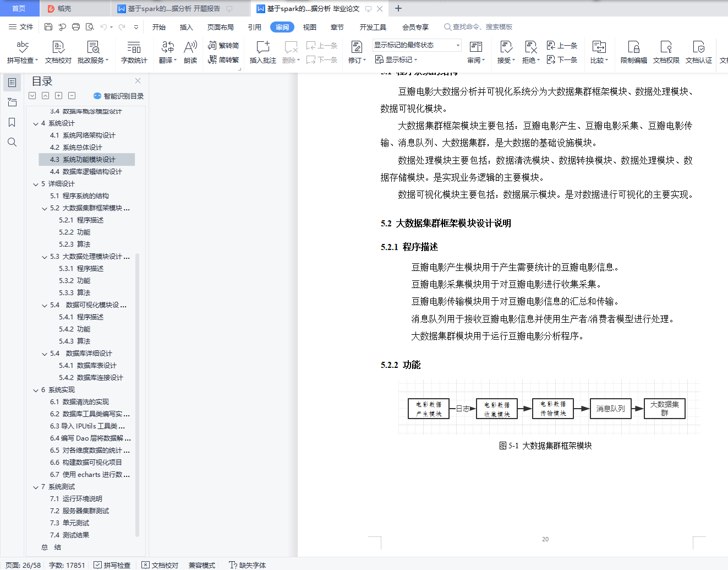Switch to the 开始 ribbon tab
This screenshot has width=728, height=570.
[159, 27]
